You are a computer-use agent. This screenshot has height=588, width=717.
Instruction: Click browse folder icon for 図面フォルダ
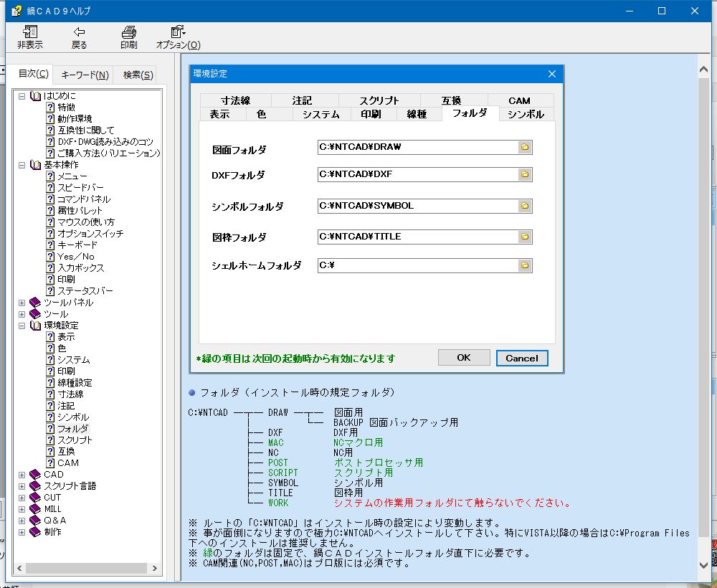point(525,147)
